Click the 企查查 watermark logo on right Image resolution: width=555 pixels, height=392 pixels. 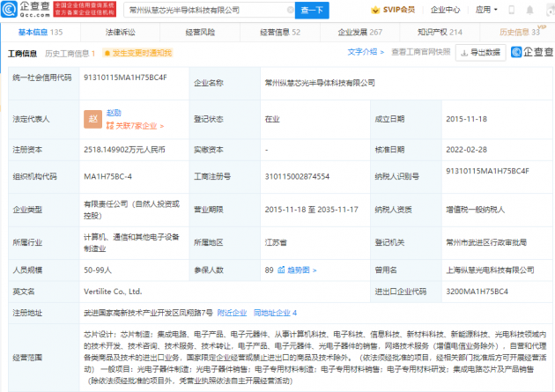pyautogui.click(x=532, y=52)
